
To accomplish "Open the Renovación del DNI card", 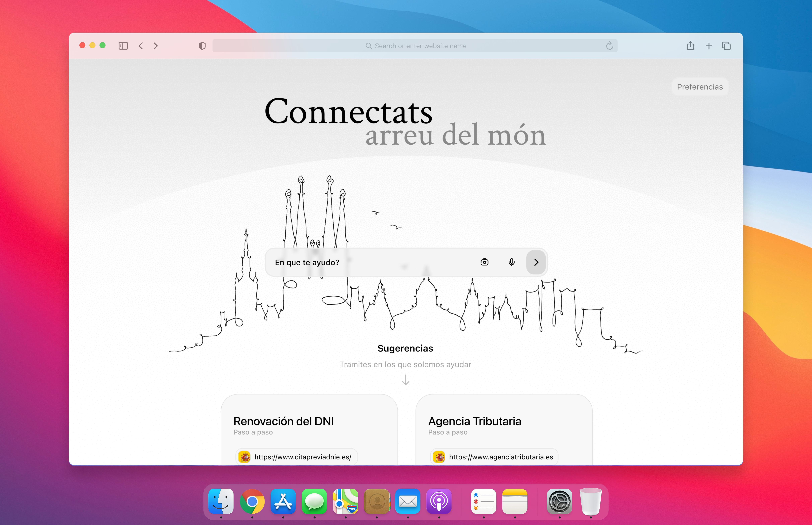I will tap(309, 430).
